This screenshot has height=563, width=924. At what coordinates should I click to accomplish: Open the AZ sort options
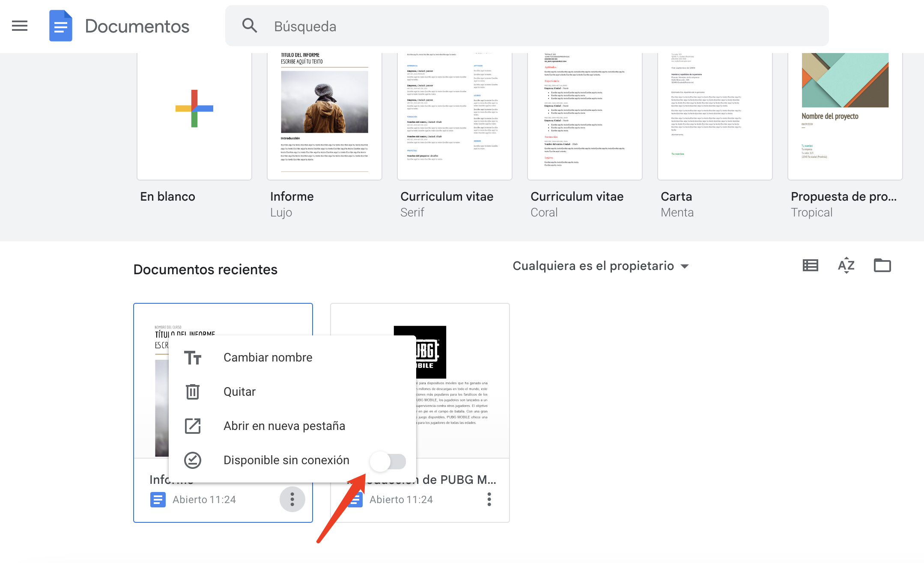(x=846, y=266)
